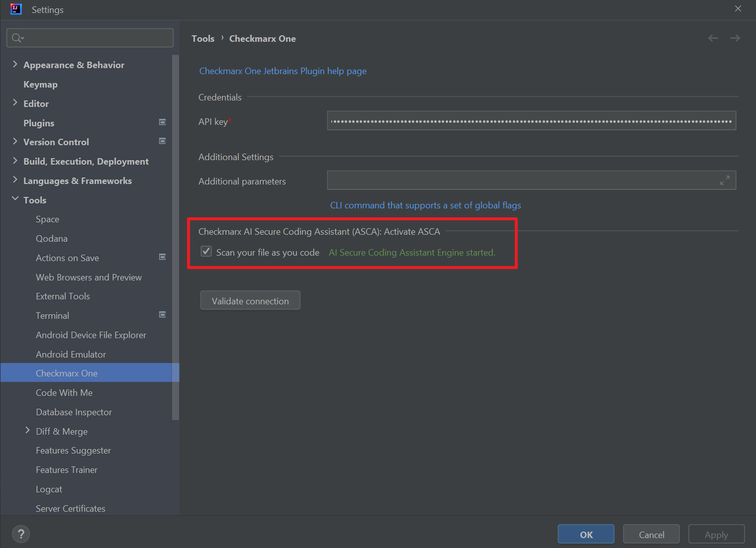This screenshot has height=548, width=756.
Task: Expand the Version Control section
Action: coord(15,141)
